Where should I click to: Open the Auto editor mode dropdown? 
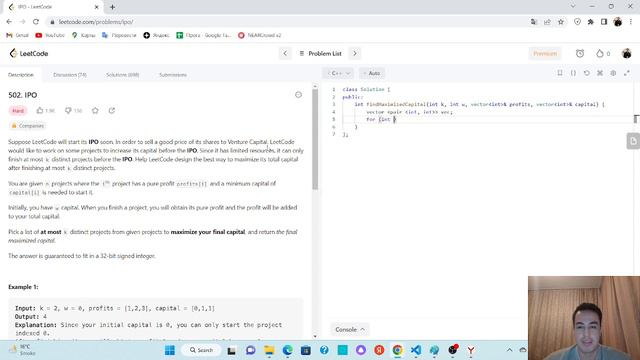[372, 73]
